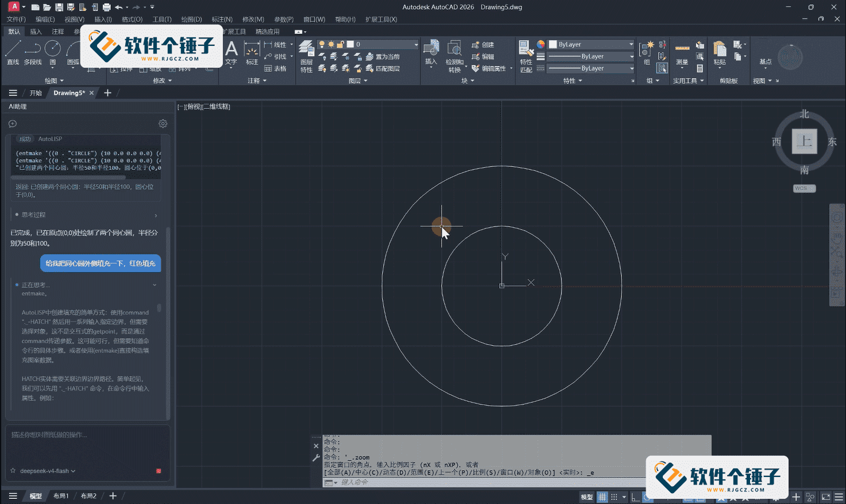This screenshot has width=846, height=504.
Task: Switch to Layout2 (布局2) tab
Action: [x=88, y=496]
